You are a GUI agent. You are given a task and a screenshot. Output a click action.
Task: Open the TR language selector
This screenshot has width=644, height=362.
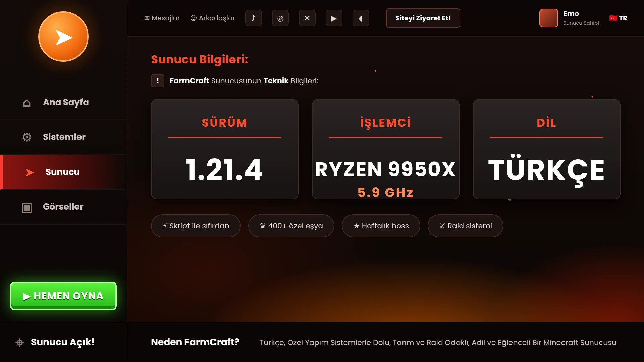pos(618,18)
